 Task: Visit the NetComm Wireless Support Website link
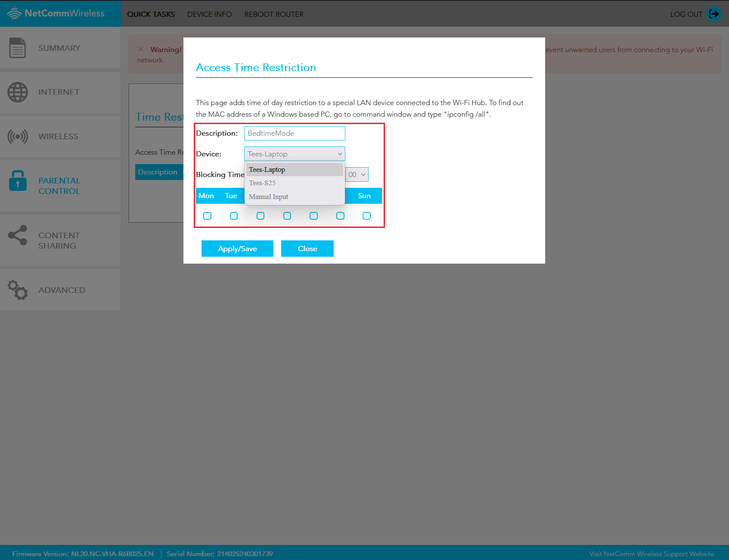tap(651, 554)
